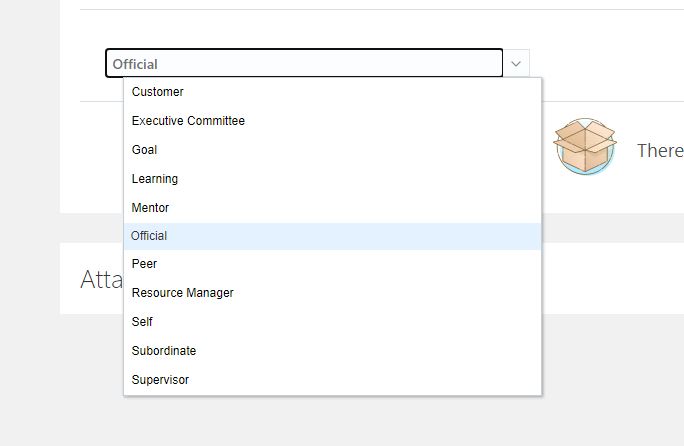Pick Learning from the list
684x446 pixels.
point(332,178)
